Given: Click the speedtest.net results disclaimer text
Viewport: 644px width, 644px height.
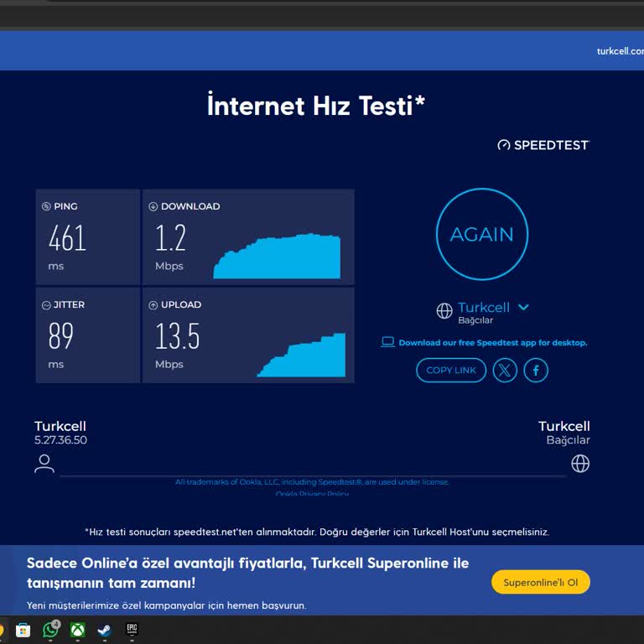Looking at the screenshot, I should coord(317,532).
